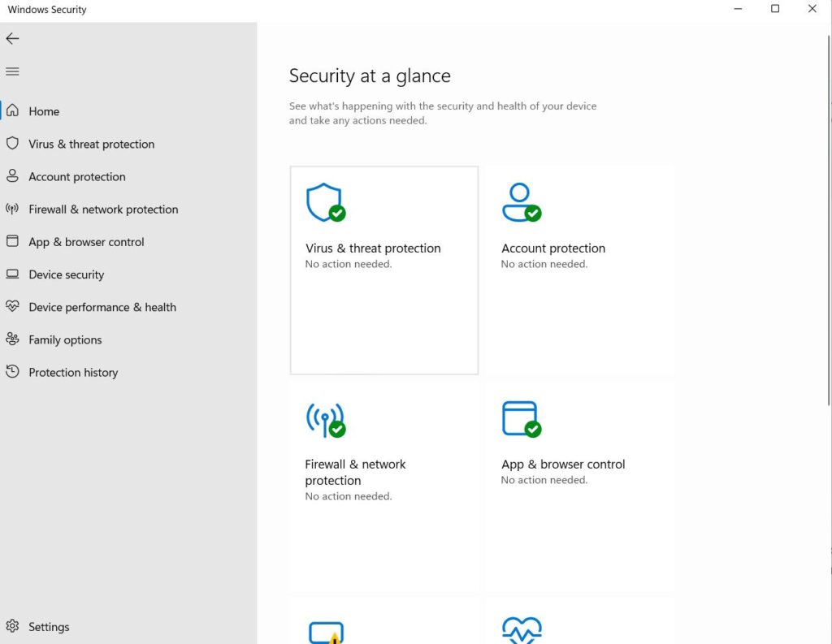This screenshot has width=832, height=644.
Task: Select Device security in the sidebar
Action: [x=128, y=274]
